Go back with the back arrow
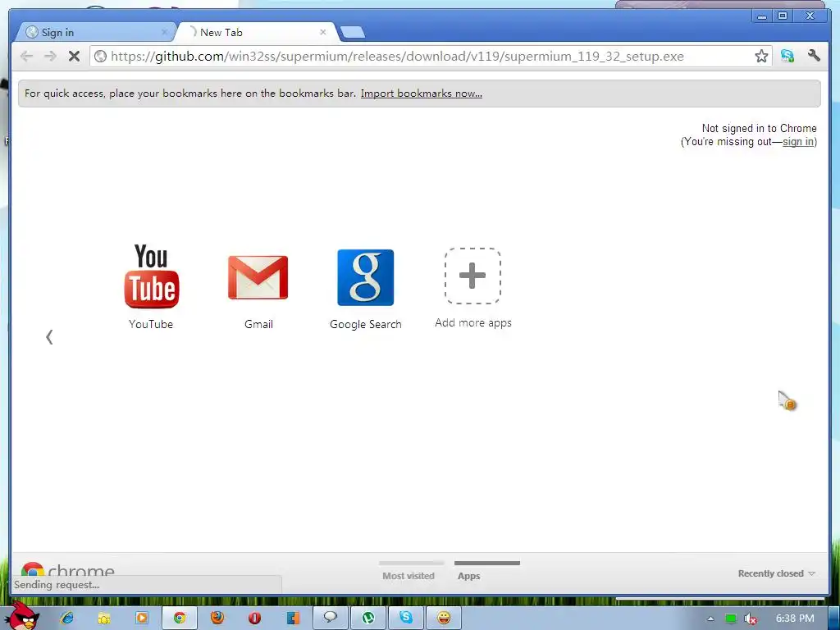The height and width of the screenshot is (630, 840). [x=26, y=57]
